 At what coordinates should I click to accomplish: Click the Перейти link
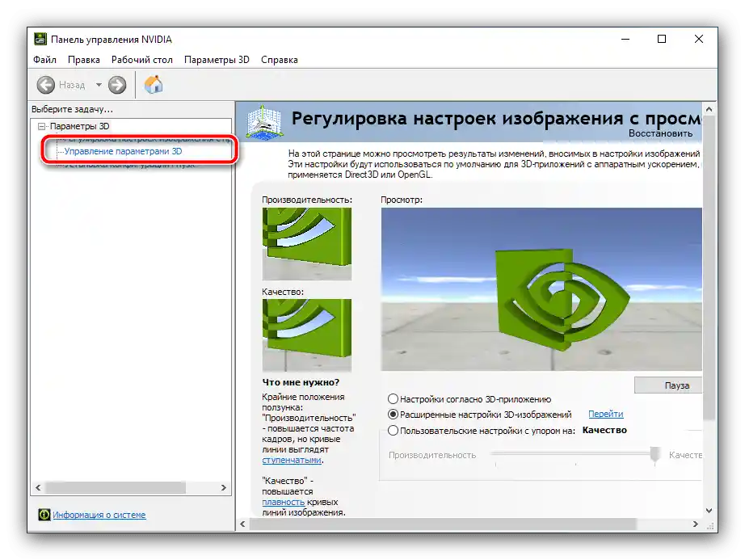point(606,415)
